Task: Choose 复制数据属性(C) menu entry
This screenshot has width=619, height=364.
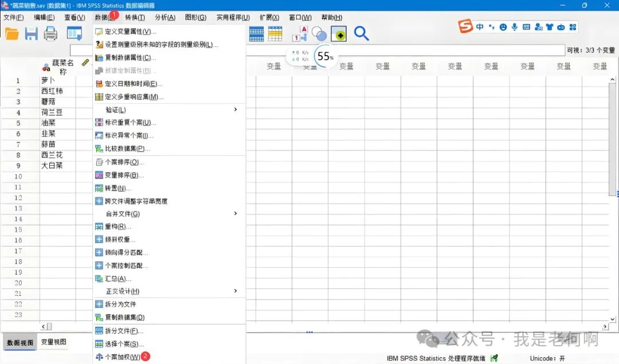Action: [x=169, y=58]
